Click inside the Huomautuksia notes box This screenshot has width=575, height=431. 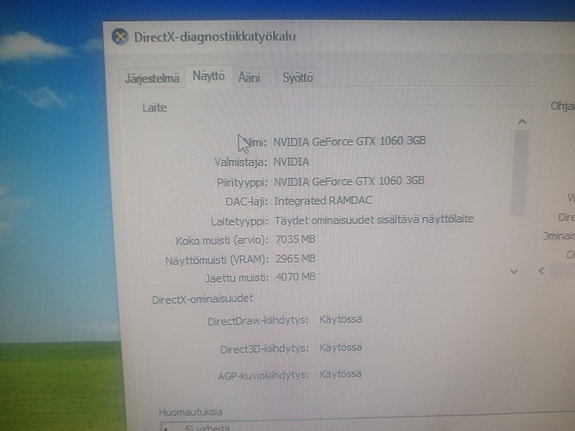[367, 426]
